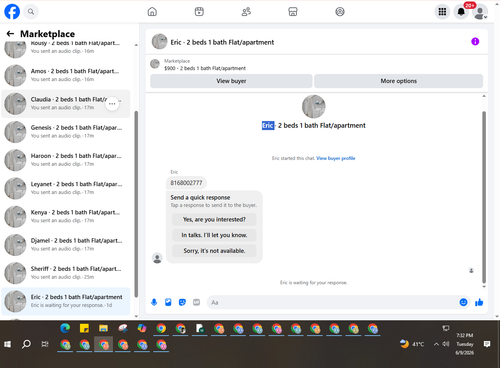
Task: Click the chat messages scrollbar
Action: 484,197
